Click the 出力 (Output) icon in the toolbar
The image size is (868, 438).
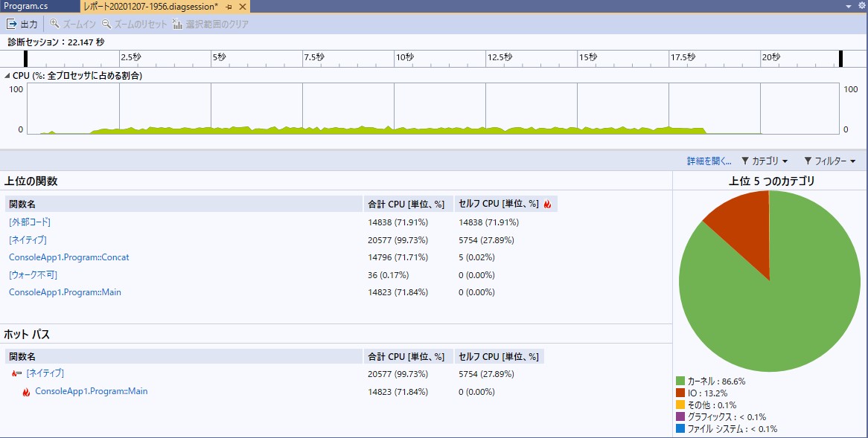[13, 24]
